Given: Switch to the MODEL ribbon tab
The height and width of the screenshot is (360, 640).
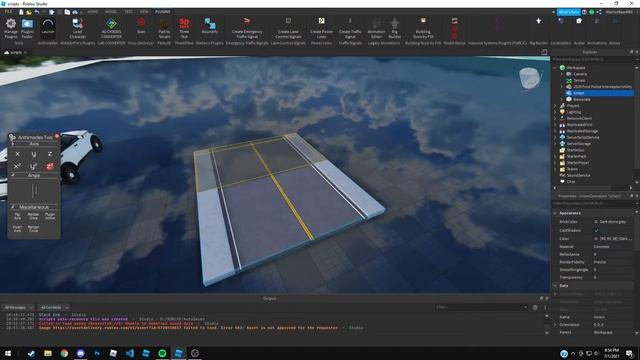Looking at the screenshot, I should pyautogui.click(x=111, y=12).
